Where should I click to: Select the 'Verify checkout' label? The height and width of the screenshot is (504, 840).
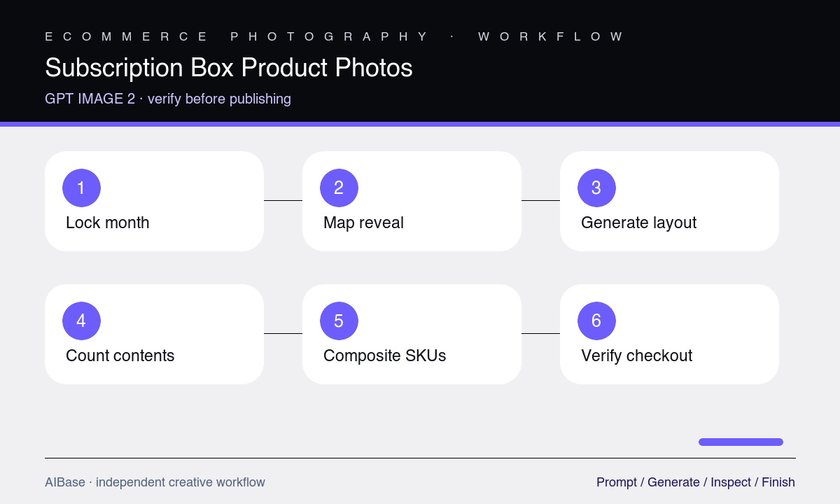636,356
